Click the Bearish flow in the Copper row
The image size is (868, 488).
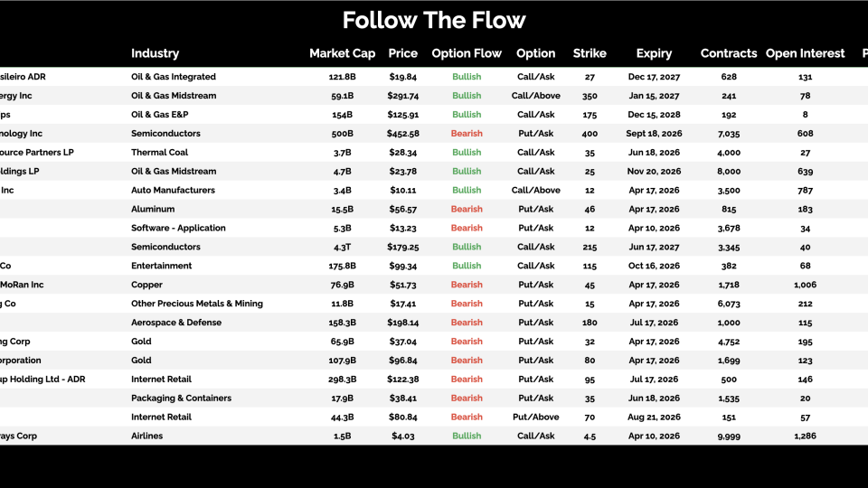pos(467,285)
